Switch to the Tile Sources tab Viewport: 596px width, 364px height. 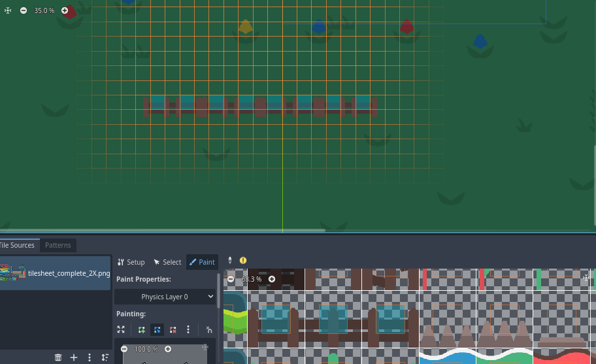(17, 245)
